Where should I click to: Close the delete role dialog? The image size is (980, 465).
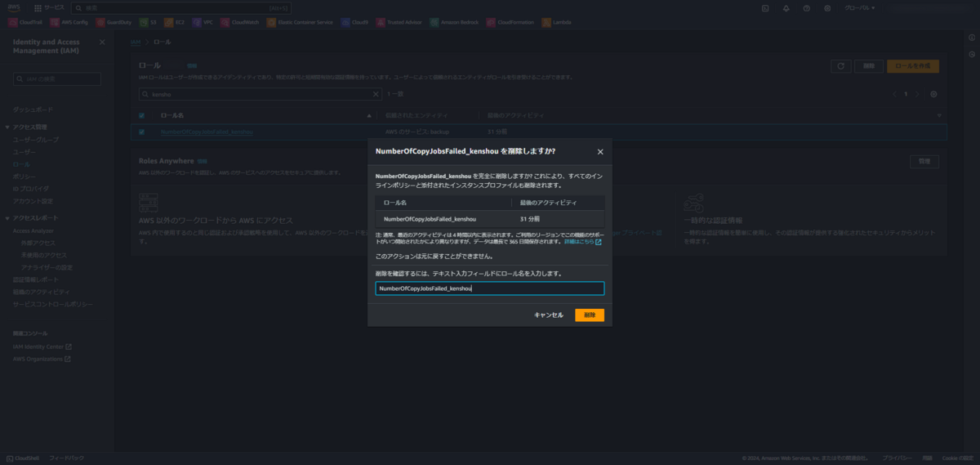[x=600, y=151]
